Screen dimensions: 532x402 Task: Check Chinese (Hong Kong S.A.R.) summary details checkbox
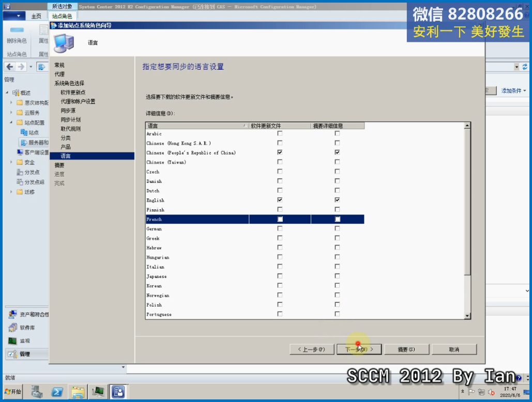tap(337, 143)
